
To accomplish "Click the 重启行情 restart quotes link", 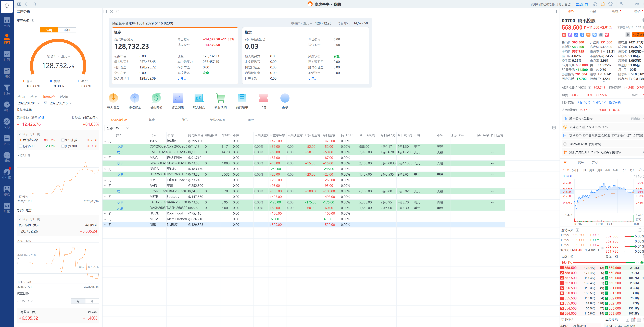I will pos(582,4).
